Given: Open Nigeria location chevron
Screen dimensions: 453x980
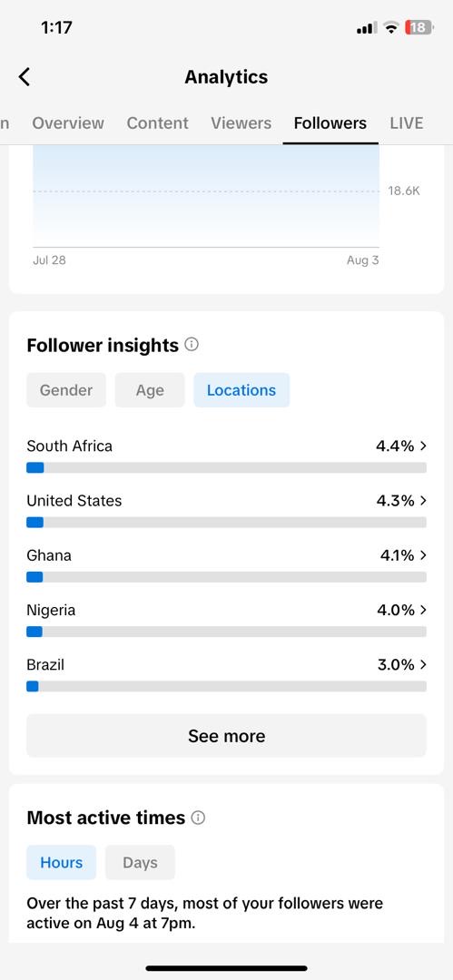Looking at the screenshot, I should click(424, 610).
